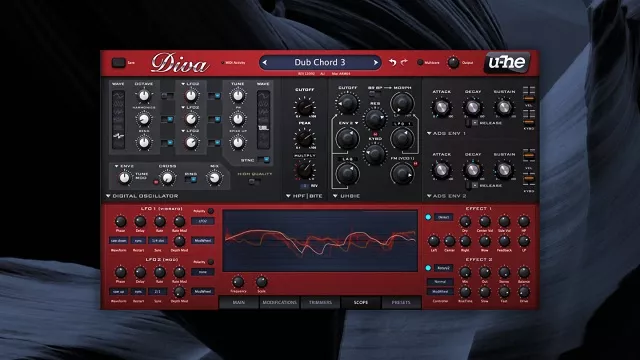Switch to the Modifications tab
This screenshot has height=360, width=640.
point(280,302)
